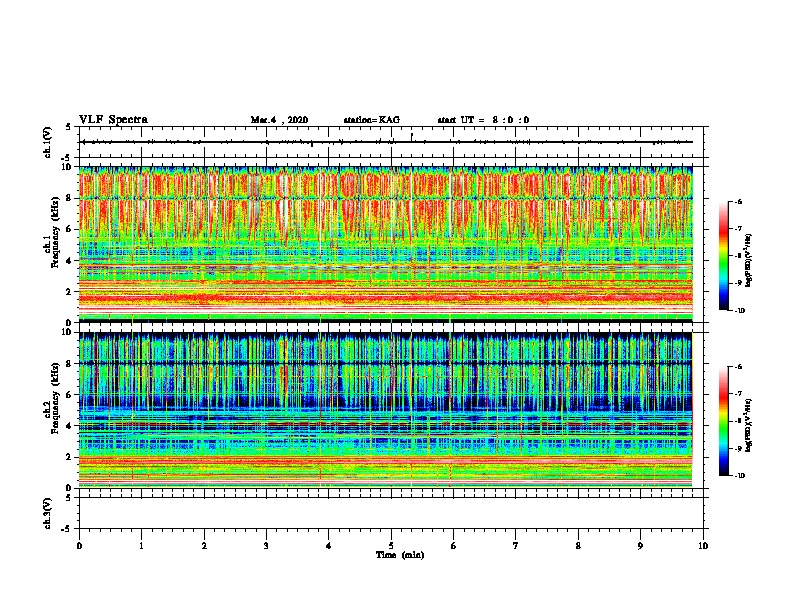Click the ch.1 voltage waveform trace panel
Image resolution: width=792 pixels, height=612 pixels.
(x=391, y=142)
